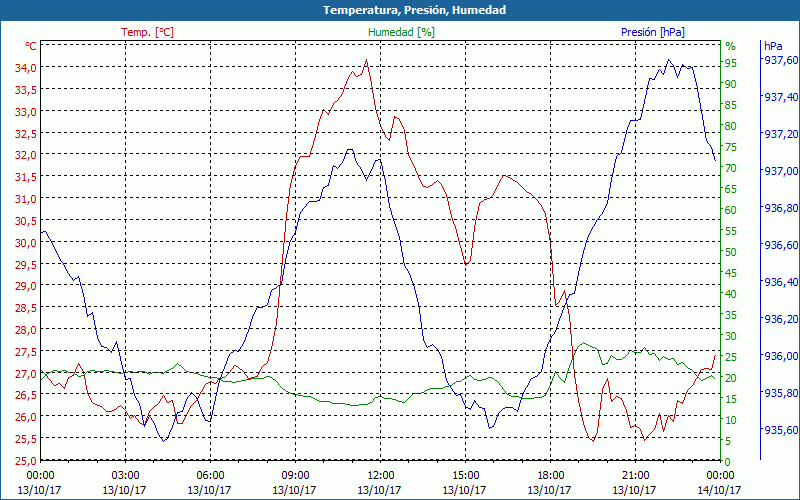Screen dimensions: 800x500
Task: Click '33,5' on the temperature axis
Action: click(26, 90)
